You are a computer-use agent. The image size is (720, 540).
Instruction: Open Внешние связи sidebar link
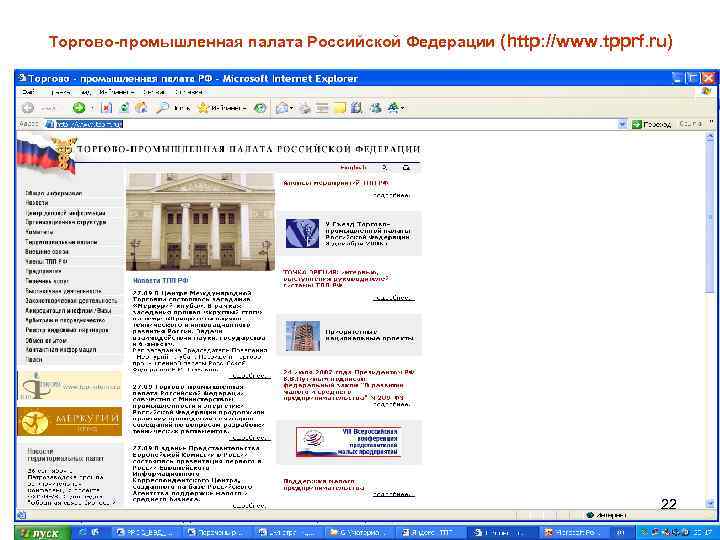click(x=47, y=252)
